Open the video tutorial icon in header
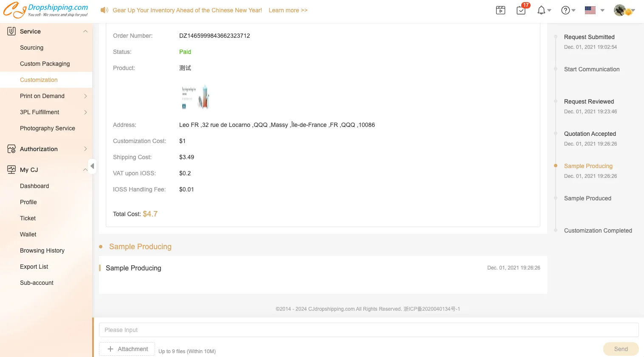The height and width of the screenshot is (357, 644). click(x=500, y=10)
